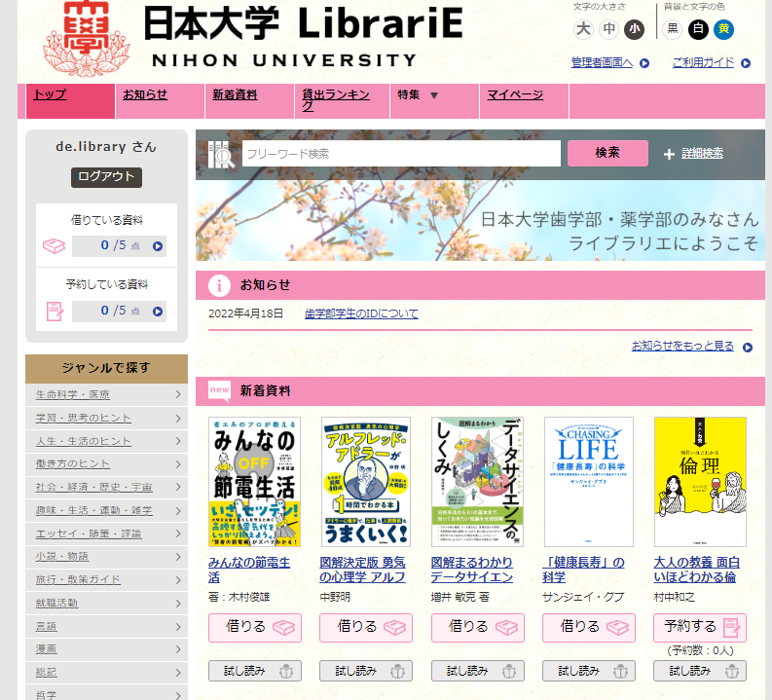Screen dimensions: 772x700
Task: Expand the 特集 dropdown menu
Action: [x=434, y=101]
